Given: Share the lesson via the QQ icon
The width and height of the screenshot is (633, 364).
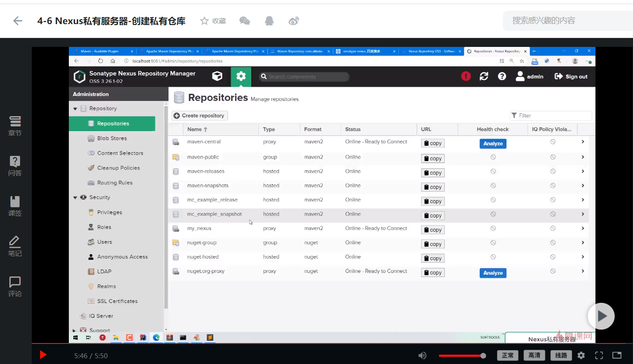Looking at the screenshot, I should click(x=269, y=21).
